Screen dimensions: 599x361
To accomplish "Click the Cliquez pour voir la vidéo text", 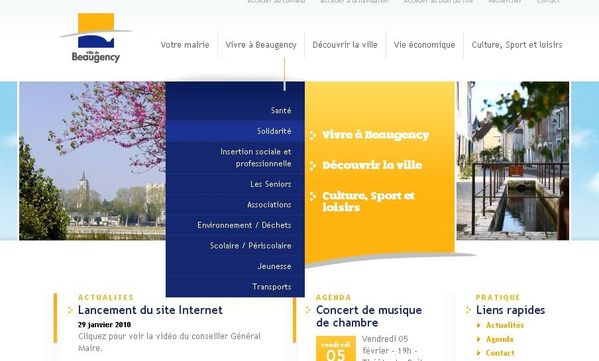I will pos(169,342).
